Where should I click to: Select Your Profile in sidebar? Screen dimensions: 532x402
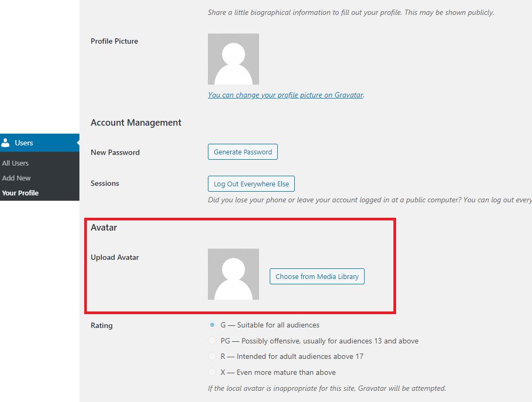[x=20, y=193]
